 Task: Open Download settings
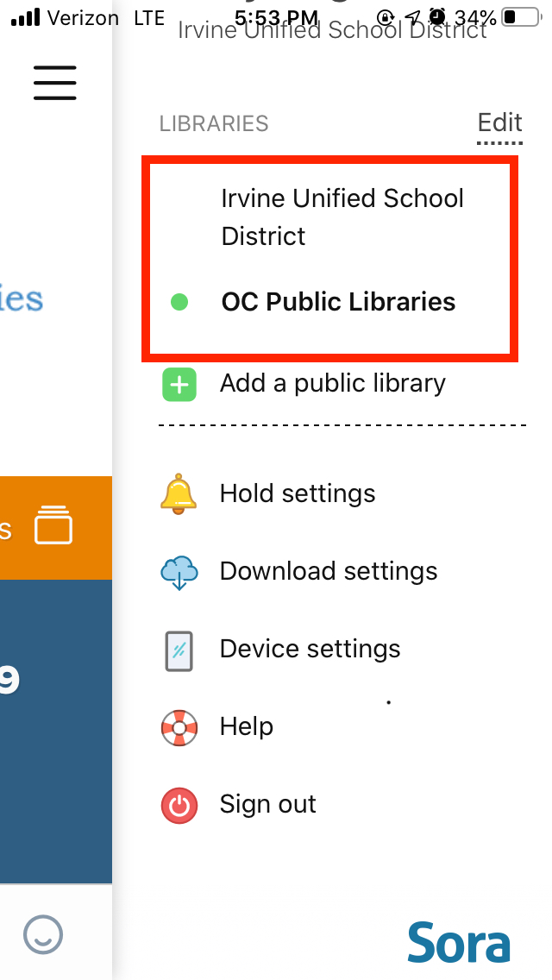point(329,570)
